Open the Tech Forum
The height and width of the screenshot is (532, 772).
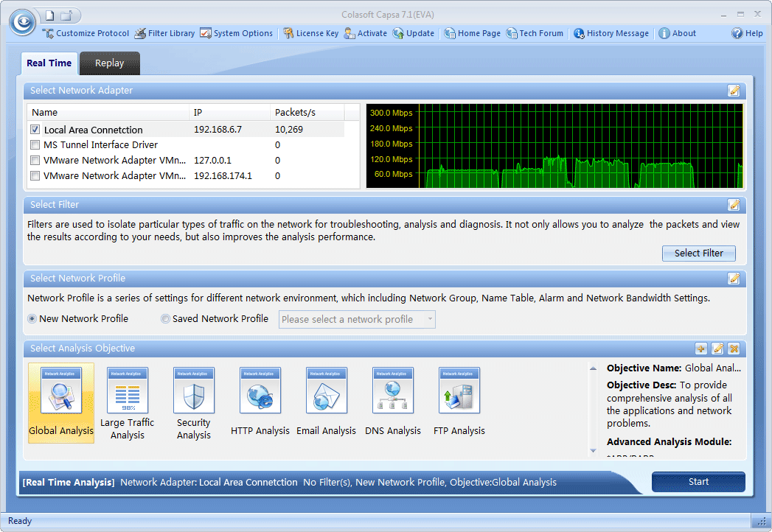(535, 33)
